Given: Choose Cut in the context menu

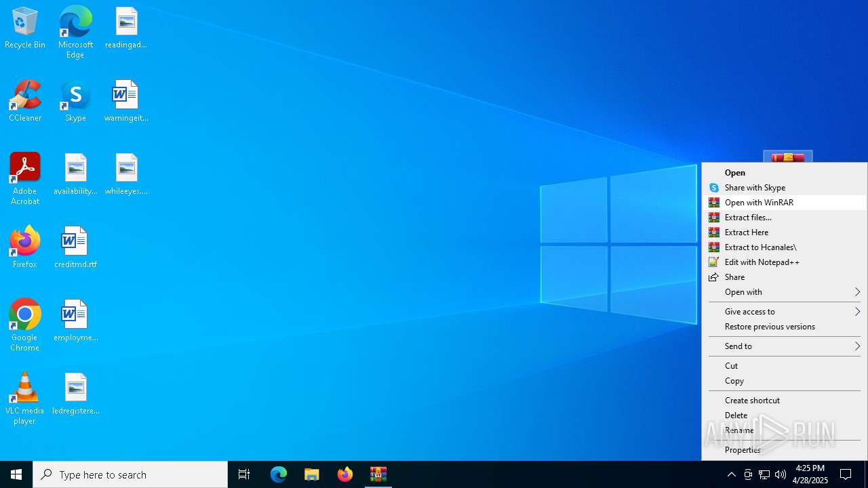Looking at the screenshot, I should point(785,366).
